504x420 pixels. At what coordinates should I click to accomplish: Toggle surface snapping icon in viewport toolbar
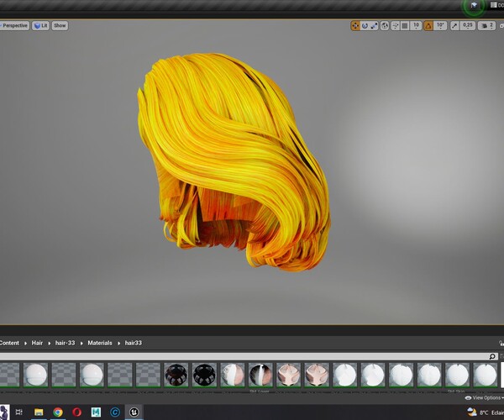(396, 26)
